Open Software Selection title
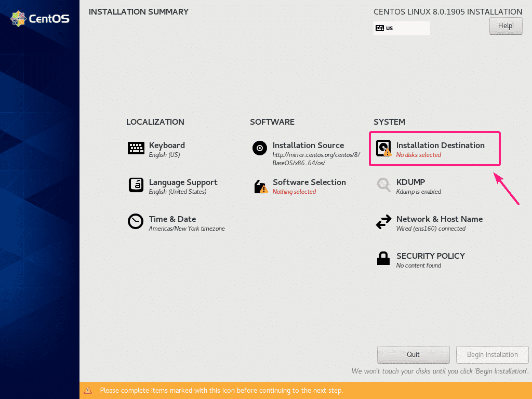 [309, 182]
